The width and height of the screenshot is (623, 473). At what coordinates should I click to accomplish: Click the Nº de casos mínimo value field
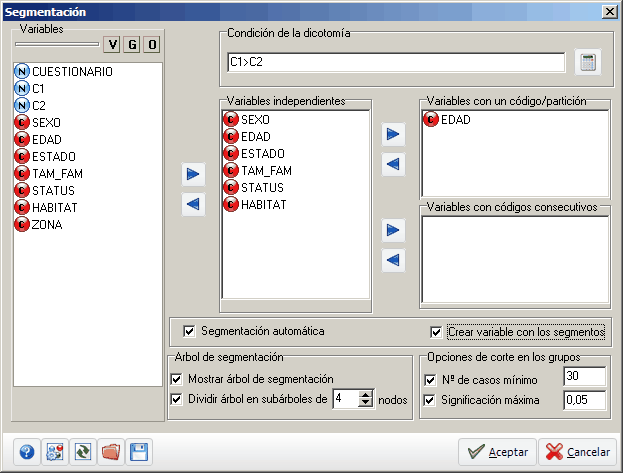pyautogui.click(x=584, y=376)
